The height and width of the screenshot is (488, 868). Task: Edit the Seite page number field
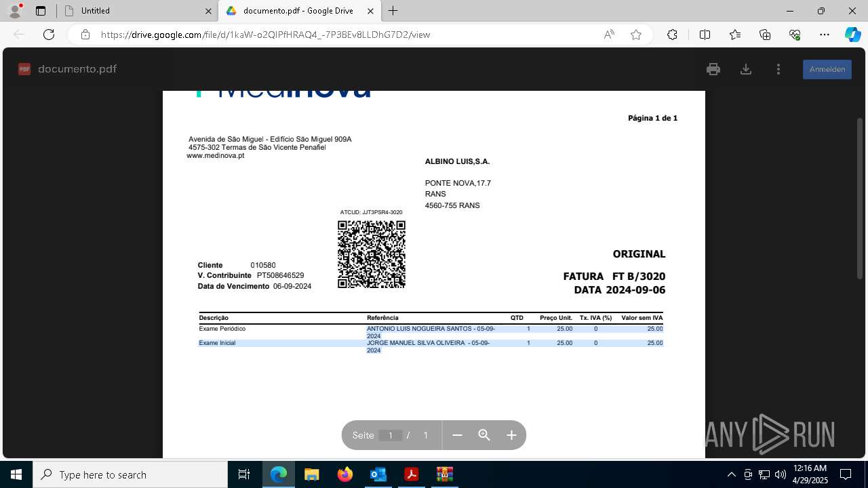coord(391,435)
